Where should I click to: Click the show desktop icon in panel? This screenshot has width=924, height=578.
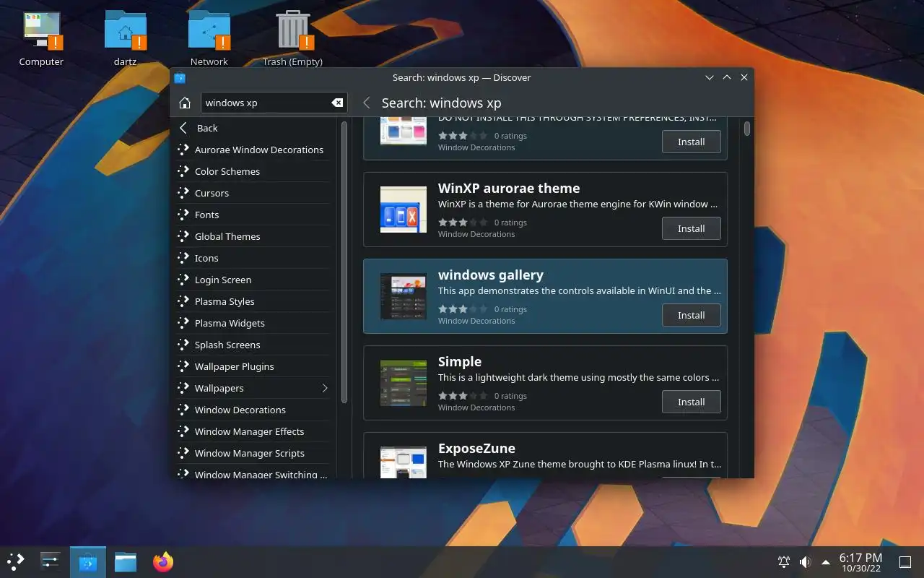pos(905,562)
